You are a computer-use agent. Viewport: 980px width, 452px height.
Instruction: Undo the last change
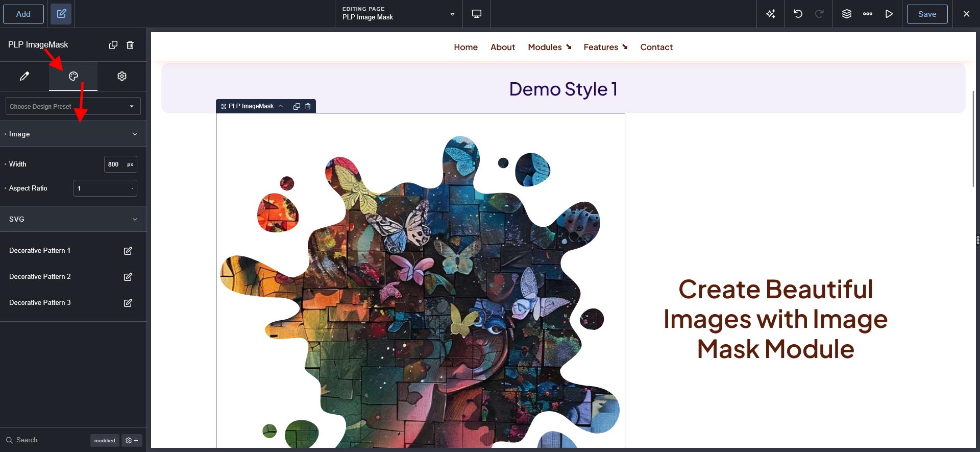[798, 14]
